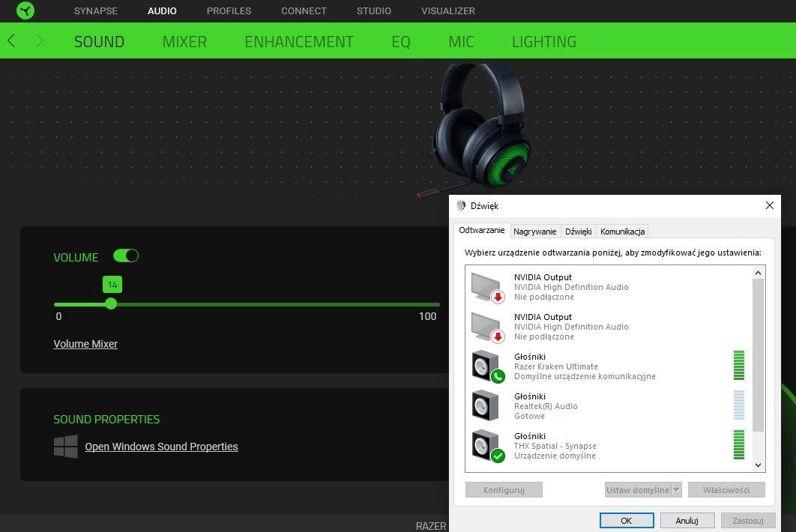Switch to the EQ tab
This screenshot has width=796, height=532.
coord(401,42)
